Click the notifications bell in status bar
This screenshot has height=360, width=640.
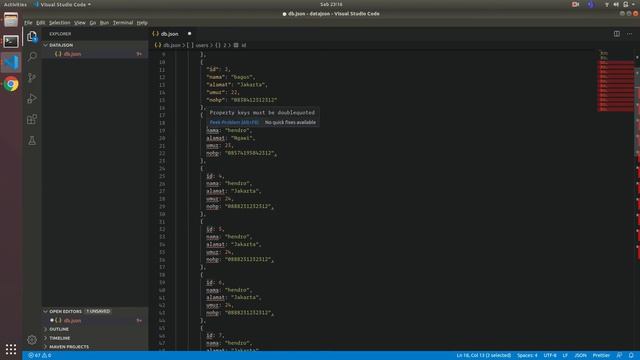click(x=631, y=356)
